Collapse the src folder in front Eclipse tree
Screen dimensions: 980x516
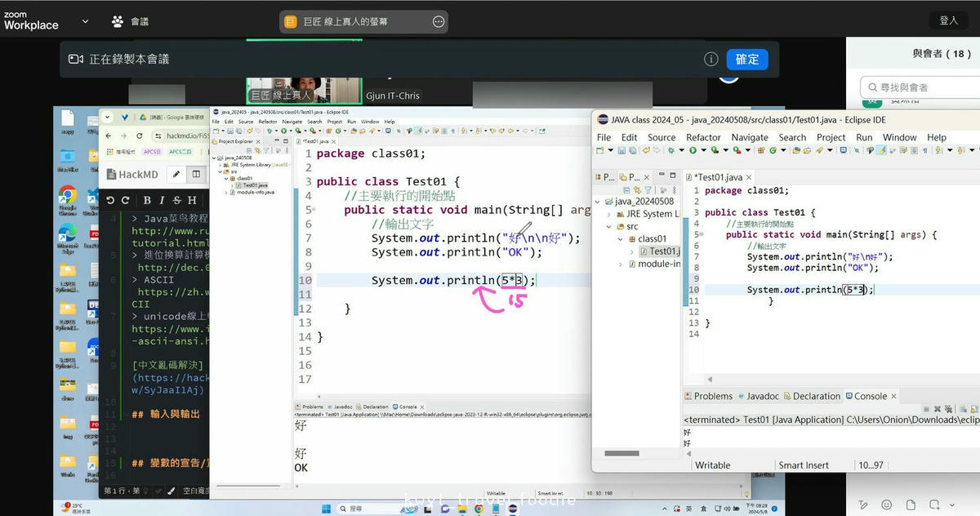click(x=609, y=226)
